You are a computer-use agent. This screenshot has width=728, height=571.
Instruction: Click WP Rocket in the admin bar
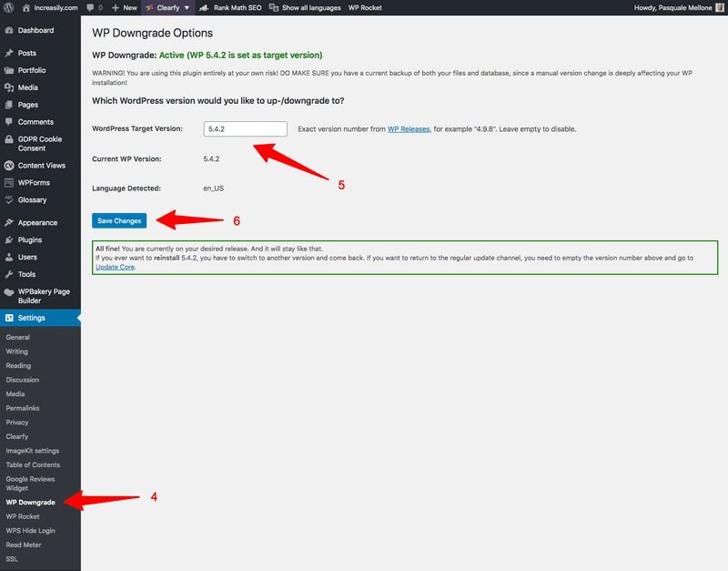pos(365,7)
